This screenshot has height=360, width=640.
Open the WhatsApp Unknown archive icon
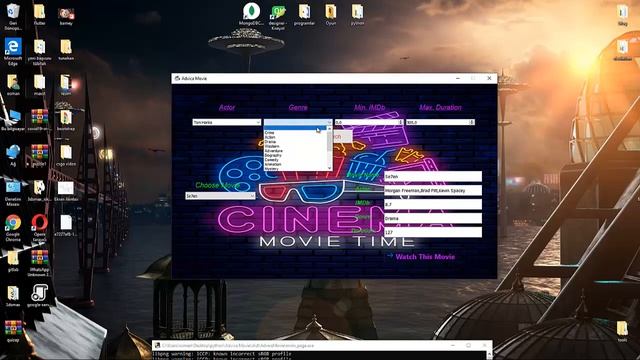[x=39, y=263]
